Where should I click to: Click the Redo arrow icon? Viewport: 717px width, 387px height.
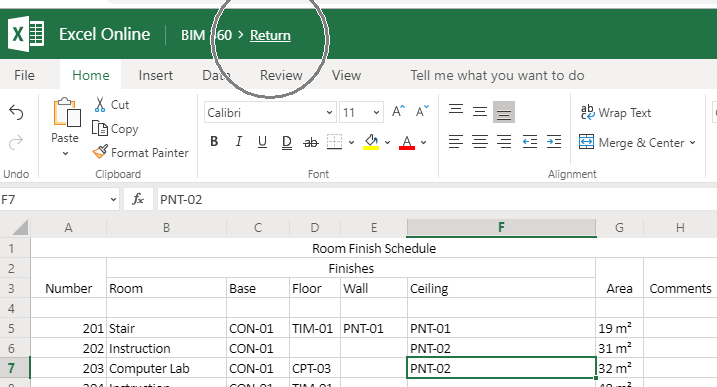(x=16, y=142)
